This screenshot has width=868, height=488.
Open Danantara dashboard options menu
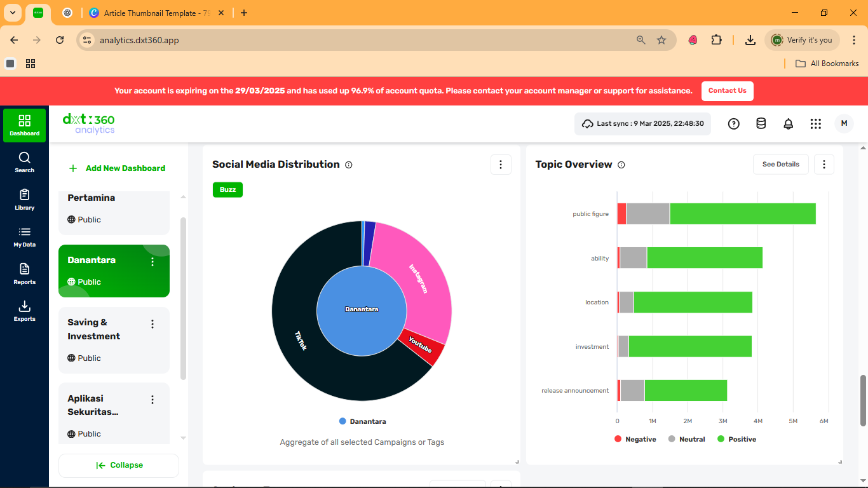[153, 262]
